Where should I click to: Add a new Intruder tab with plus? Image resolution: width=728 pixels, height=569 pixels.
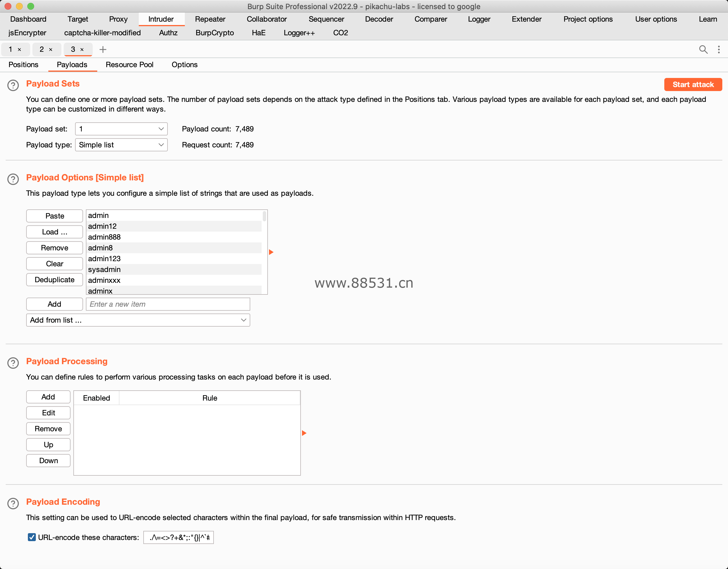click(103, 50)
